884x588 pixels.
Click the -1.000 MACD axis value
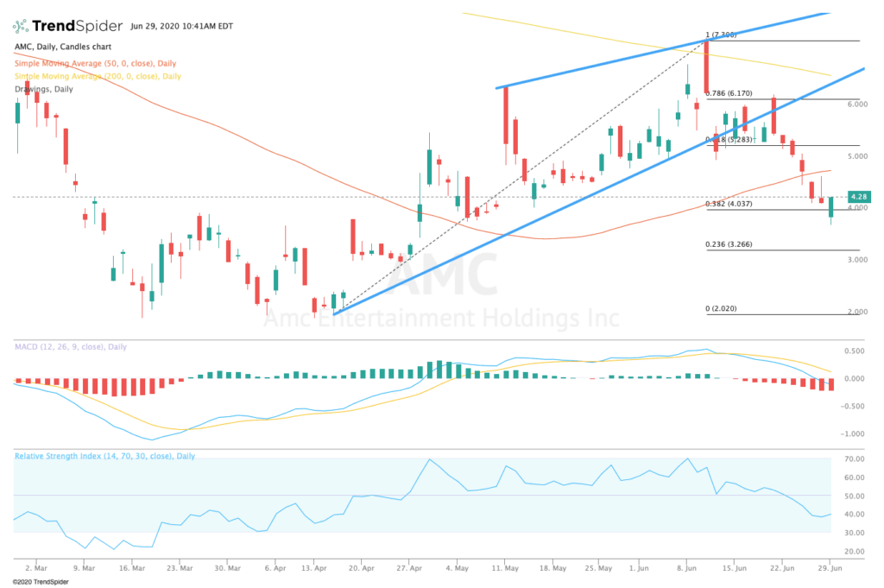click(852, 433)
